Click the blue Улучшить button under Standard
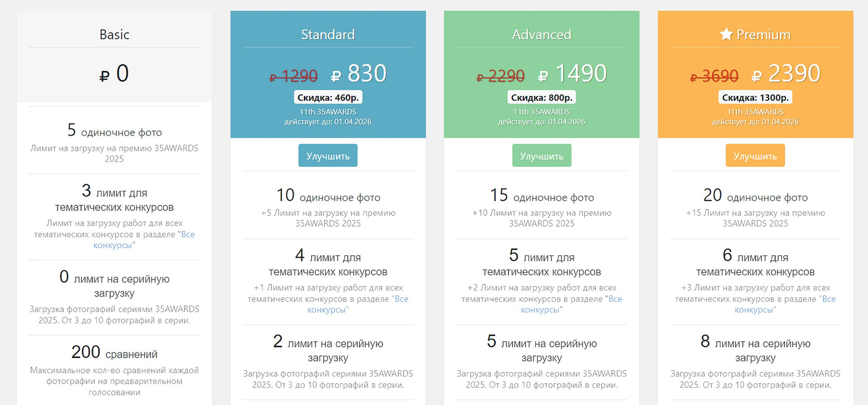868x405 pixels. [328, 155]
